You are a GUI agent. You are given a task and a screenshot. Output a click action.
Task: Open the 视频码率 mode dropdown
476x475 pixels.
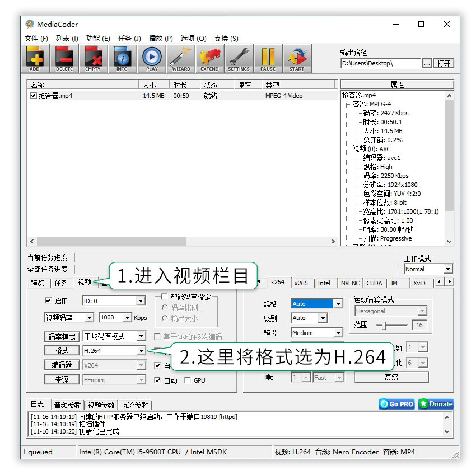pyautogui.click(x=89, y=318)
